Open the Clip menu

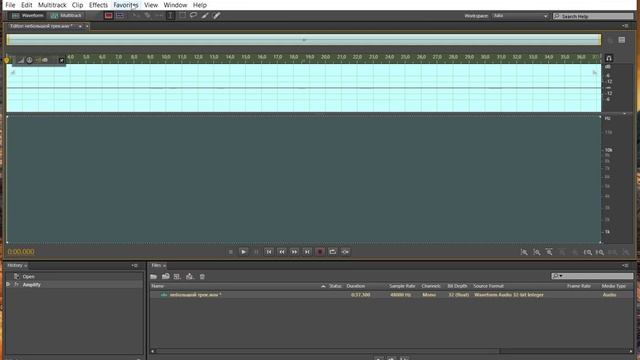pyautogui.click(x=77, y=5)
